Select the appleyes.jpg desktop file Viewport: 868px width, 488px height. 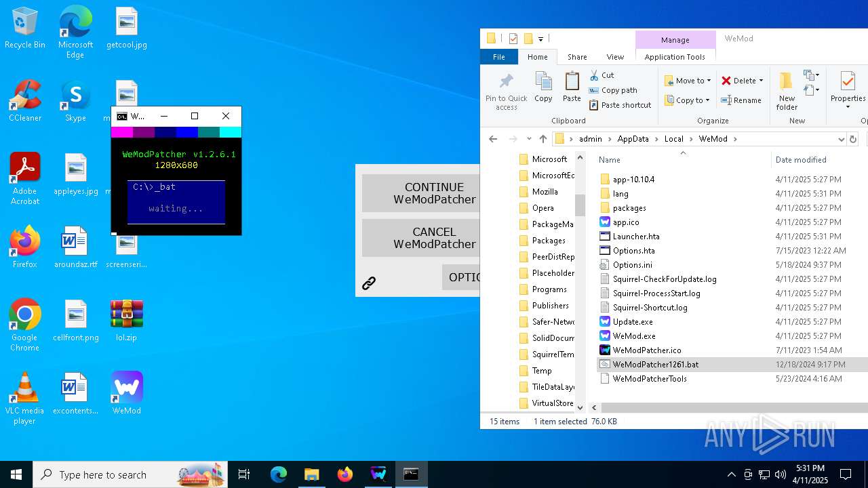pos(76,175)
